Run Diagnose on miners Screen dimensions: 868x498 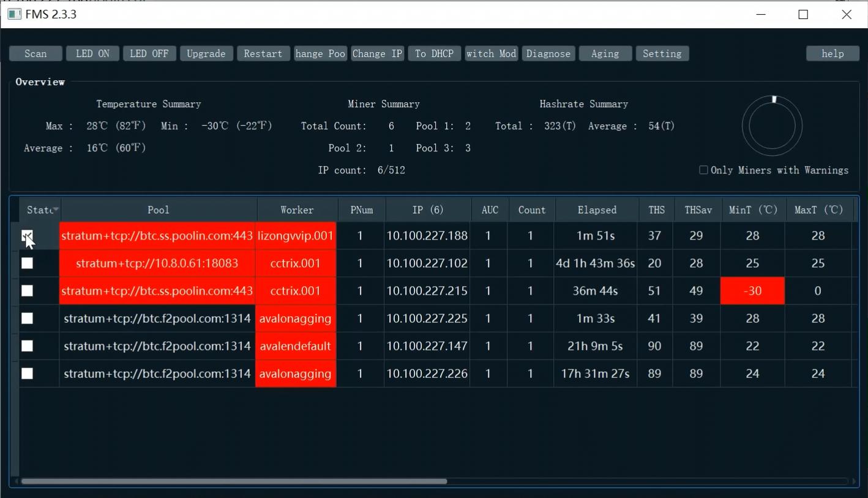point(548,53)
